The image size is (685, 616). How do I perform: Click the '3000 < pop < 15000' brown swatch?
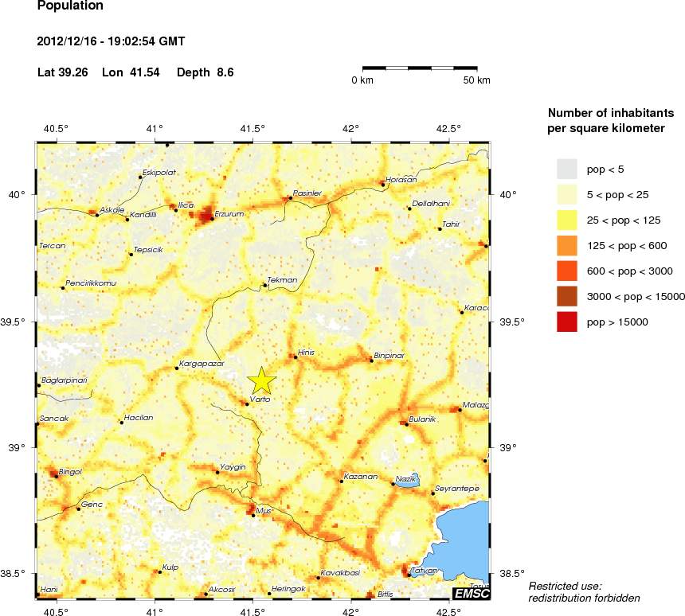[566, 296]
